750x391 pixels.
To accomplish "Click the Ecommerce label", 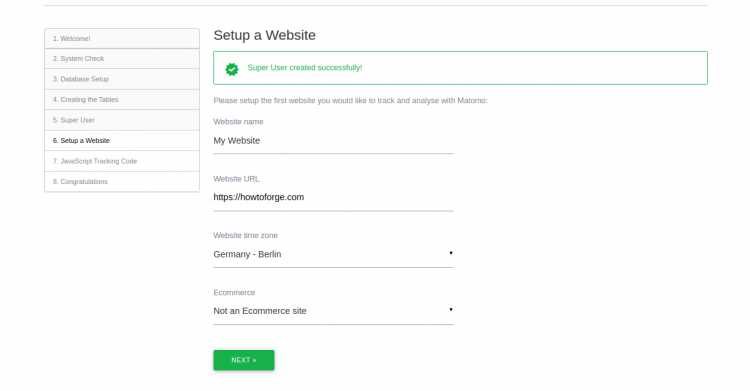I will point(234,292).
